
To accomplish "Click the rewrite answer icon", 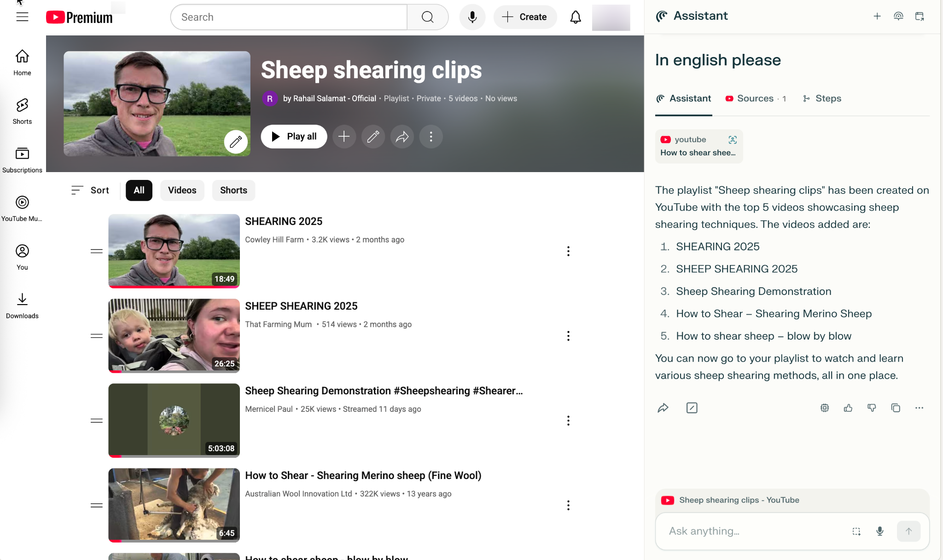I will tap(692, 408).
